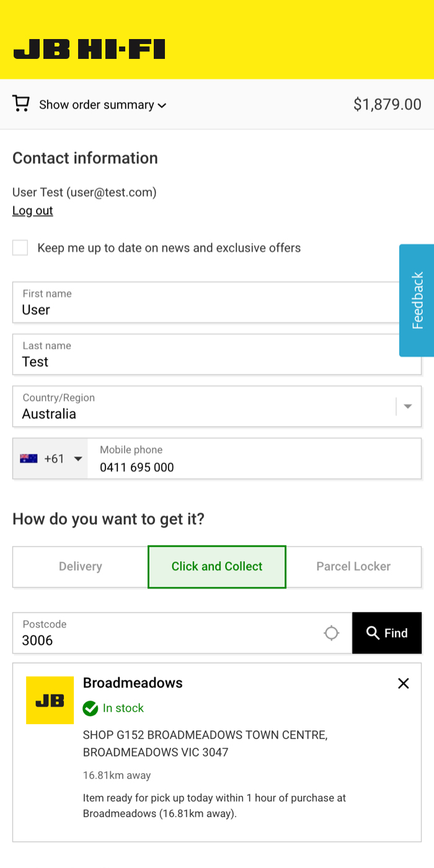Viewport: 434px width, 868px height.
Task: Click the JB HI-FI logo
Action: click(89, 49)
